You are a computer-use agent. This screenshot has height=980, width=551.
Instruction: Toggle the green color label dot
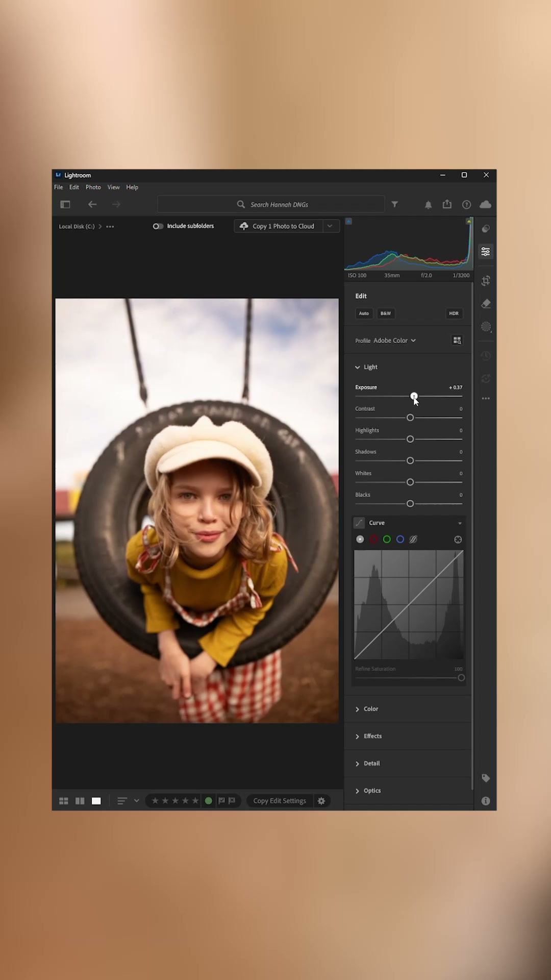coord(209,801)
